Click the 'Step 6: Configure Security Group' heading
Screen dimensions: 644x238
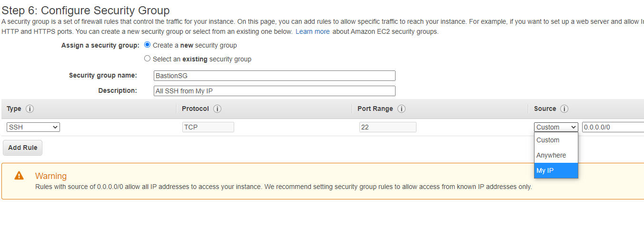(x=86, y=10)
